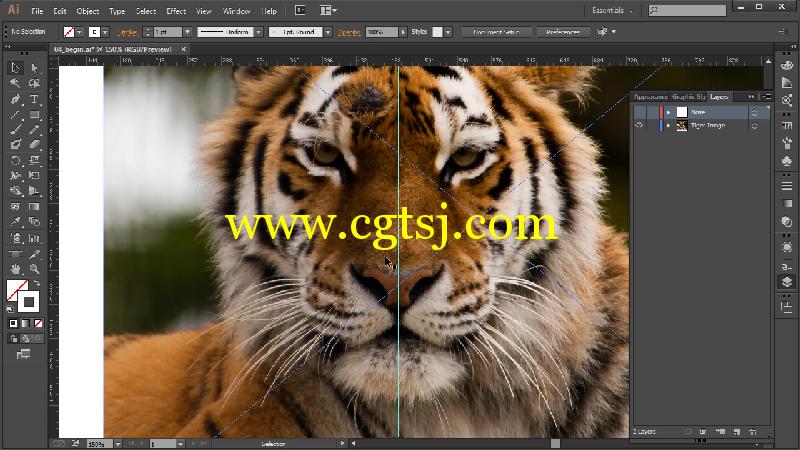Select the Eyedropper tool
The height and width of the screenshot is (450, 800).
point(15,222)
